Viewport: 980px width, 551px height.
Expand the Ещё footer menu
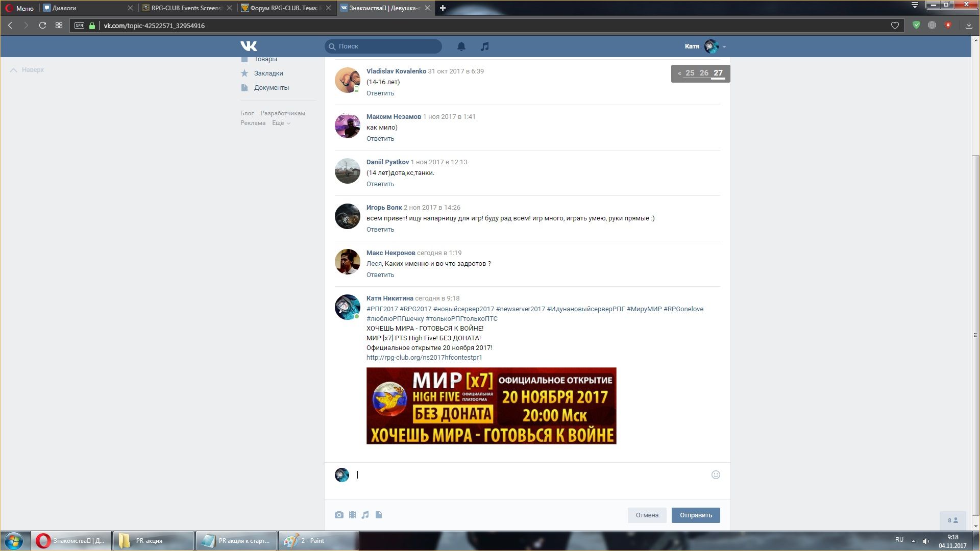click(281, 123)
